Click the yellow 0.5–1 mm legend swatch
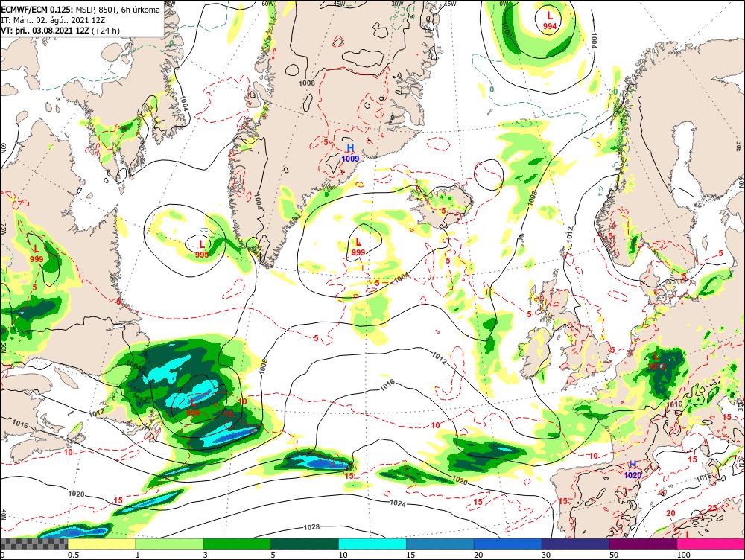745x560 pixels. click(101, 544)
